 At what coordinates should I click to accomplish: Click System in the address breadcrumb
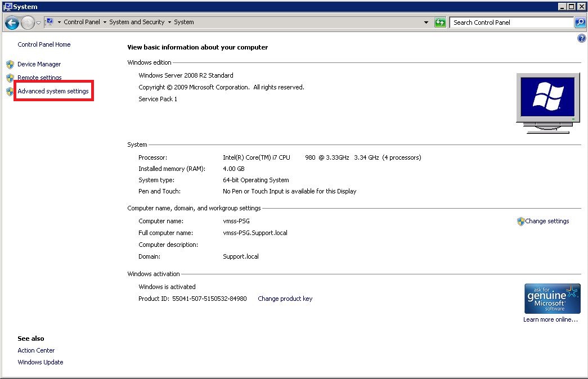(x=184, y=22)
